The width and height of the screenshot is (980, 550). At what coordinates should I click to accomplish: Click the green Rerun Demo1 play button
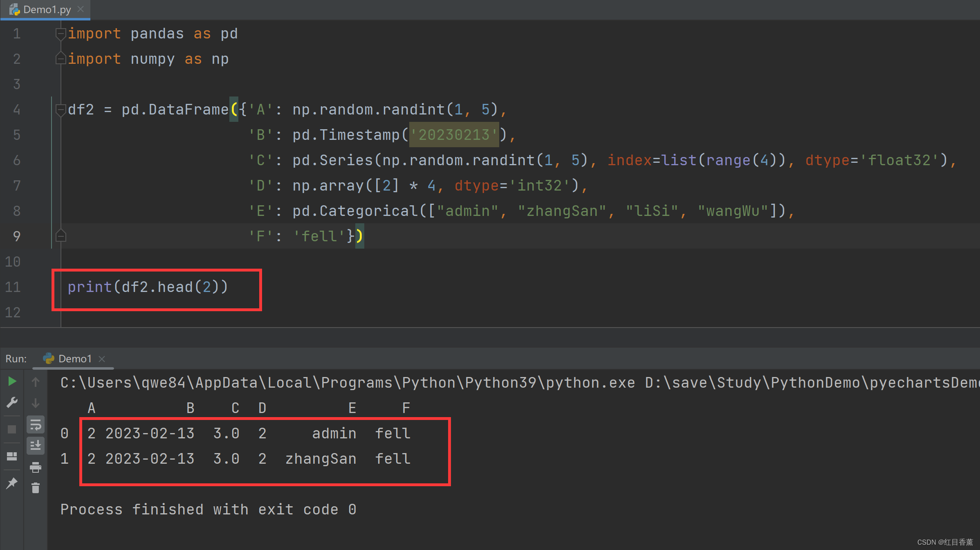pos(12,382)
